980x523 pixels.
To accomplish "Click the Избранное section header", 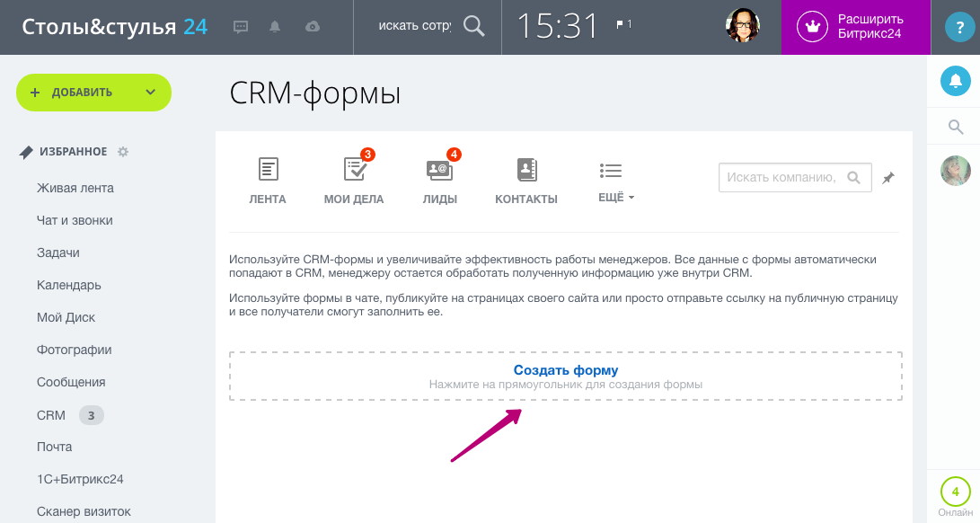I will click(73, 151).
